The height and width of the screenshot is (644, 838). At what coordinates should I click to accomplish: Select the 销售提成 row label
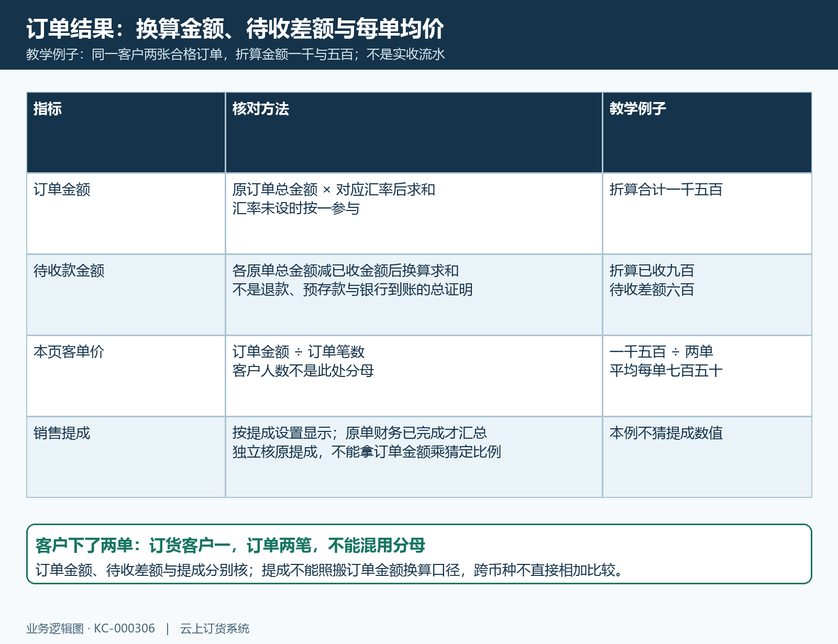click(x=62, y=433)
